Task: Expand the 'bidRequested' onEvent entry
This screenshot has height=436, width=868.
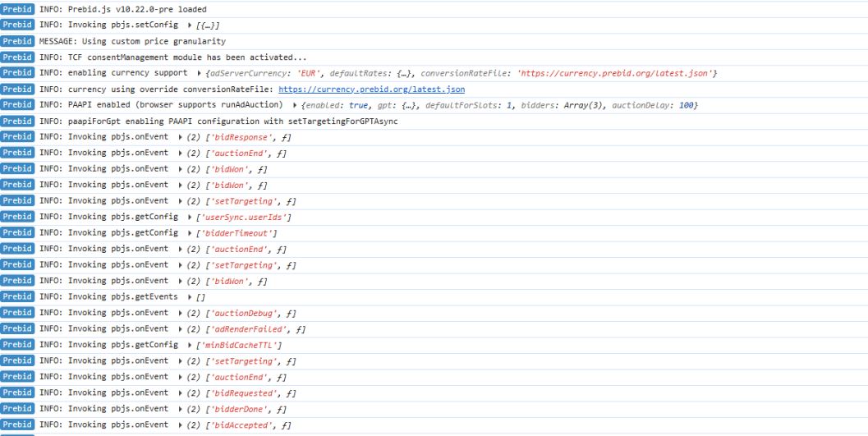Action: pyautogui.click(x=181, y=393)
